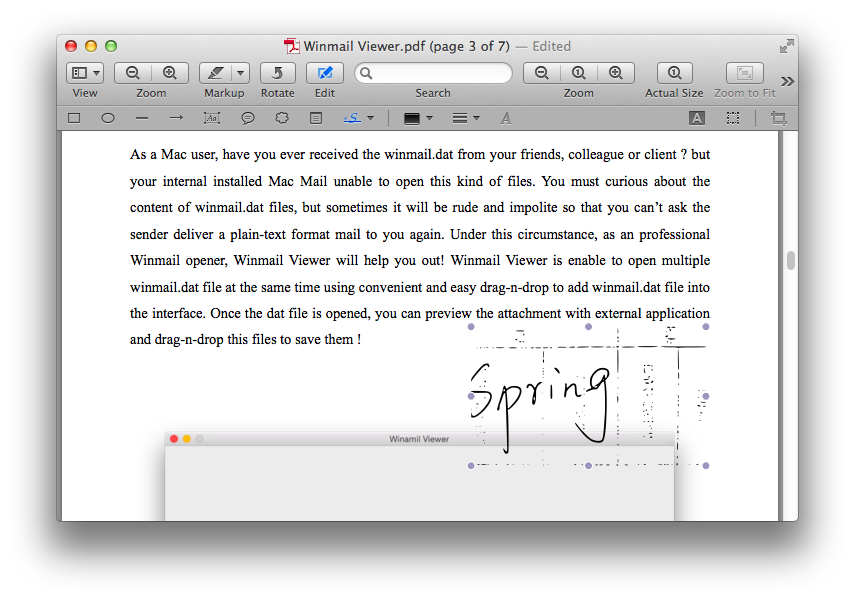Select the Text box tool

212,118
